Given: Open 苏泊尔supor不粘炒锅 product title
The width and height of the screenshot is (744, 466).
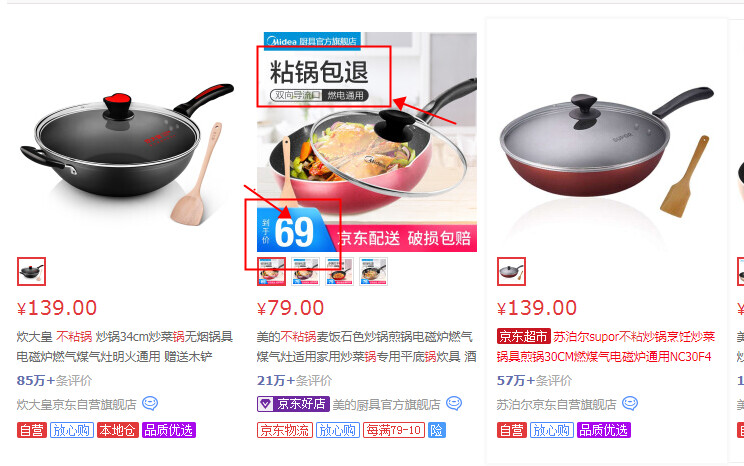Looking at the screenshot, I should coord(606,346).
